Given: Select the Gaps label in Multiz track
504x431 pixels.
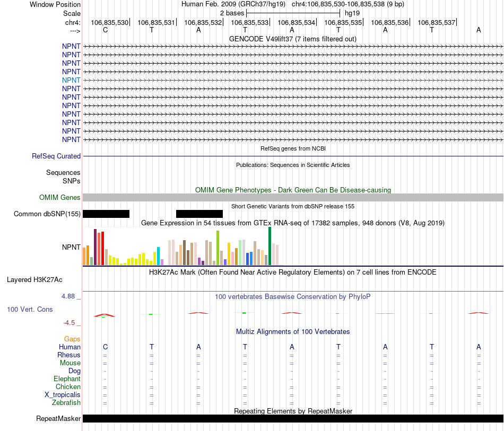Looking at the screenshot, I should (x=72, y=339).
